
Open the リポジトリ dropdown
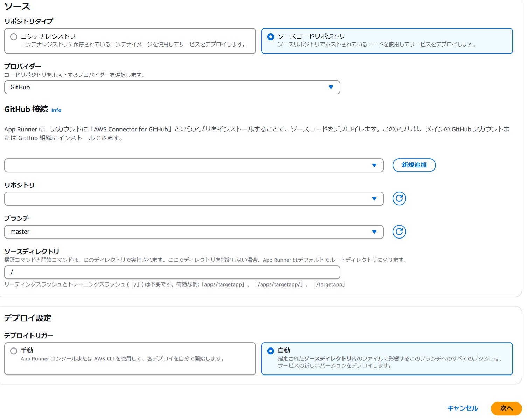tap(194, 199)
